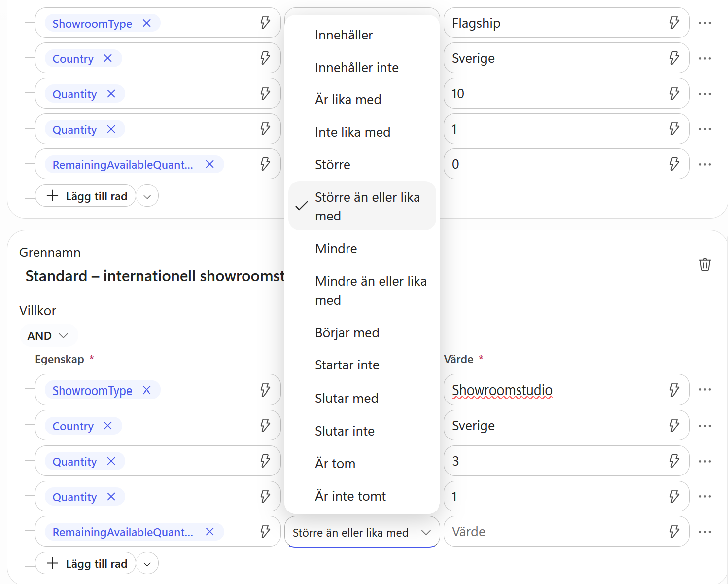Remove the ShowroomType token in the Showroomstudio row
This screenshot has height=584, width=728.
146,390
